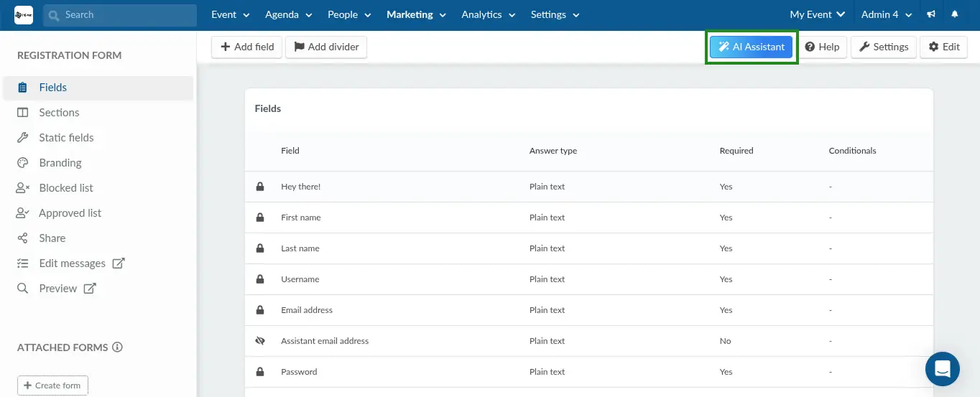This screenshot has height=397, width=980.
Task: Click 'Assistant email address' field name
Action: [x=325, y=341]
